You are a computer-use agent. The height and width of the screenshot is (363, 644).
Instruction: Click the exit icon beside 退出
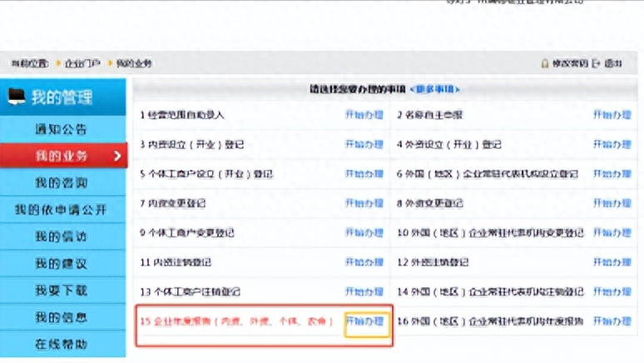click(x=596, y=63)
